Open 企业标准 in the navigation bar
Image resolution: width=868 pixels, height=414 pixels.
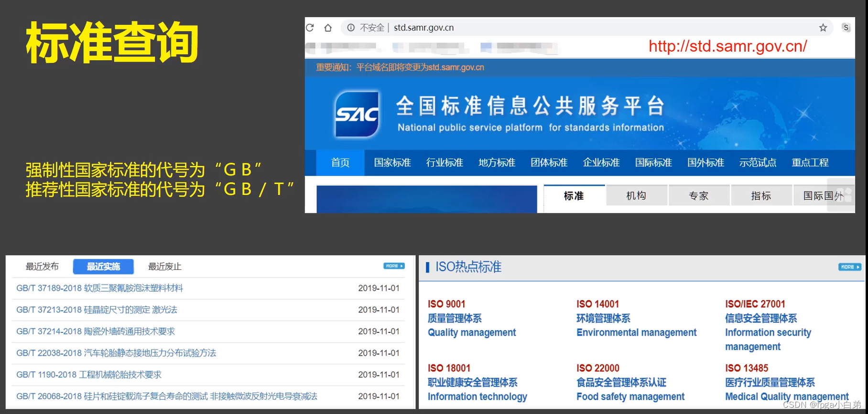coord(601,163)
